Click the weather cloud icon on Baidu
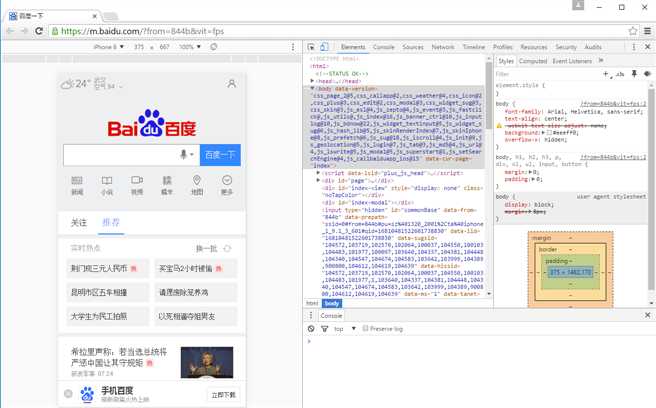The width and height of the screenshot is (656, 408). pos(67,85)
